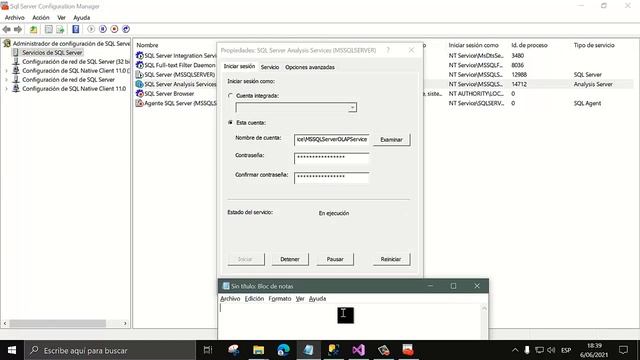Show hidden system tray icons chevron

[x=515, y=350]
